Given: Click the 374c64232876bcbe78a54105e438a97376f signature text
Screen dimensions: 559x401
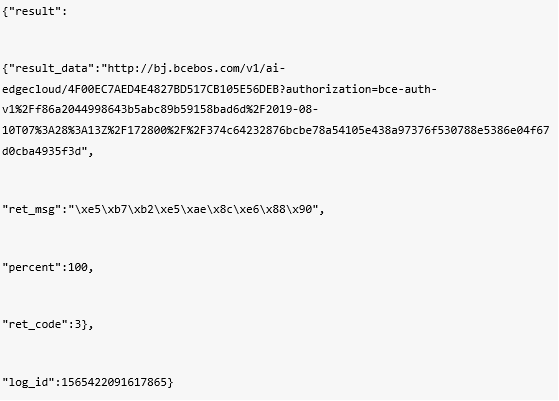Looking at the screenshot, I should (319, 130).
